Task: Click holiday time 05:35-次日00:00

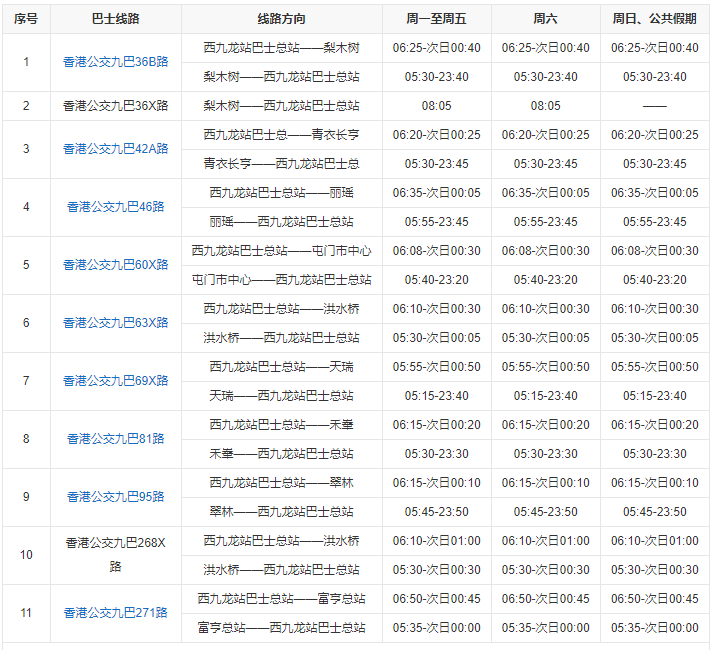Action: click(x=654, y=628)
